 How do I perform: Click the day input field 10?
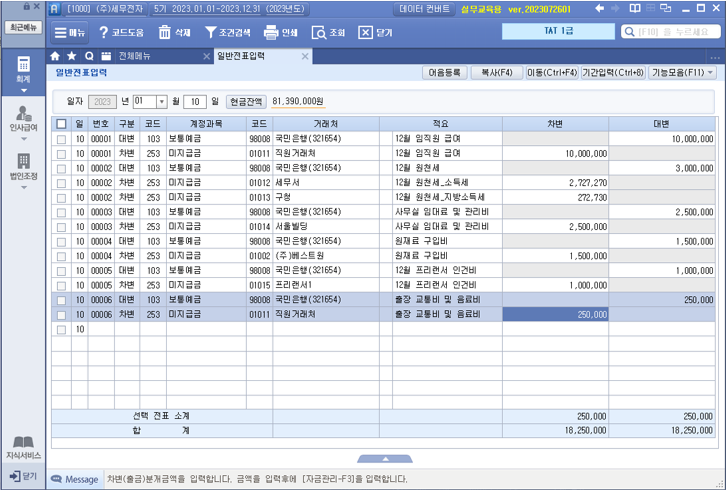tap(195, 101)
